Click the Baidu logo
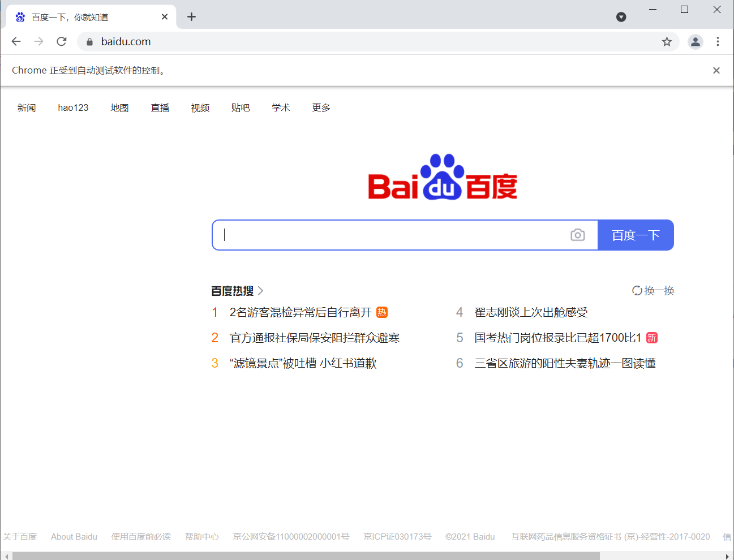 pyautogui.click(x=443, y=177)
